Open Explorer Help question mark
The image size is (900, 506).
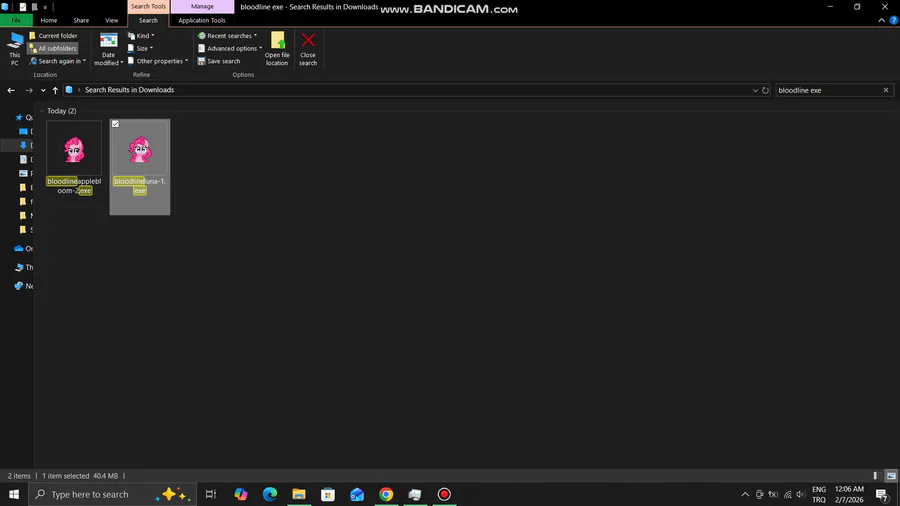coord(894,20)
